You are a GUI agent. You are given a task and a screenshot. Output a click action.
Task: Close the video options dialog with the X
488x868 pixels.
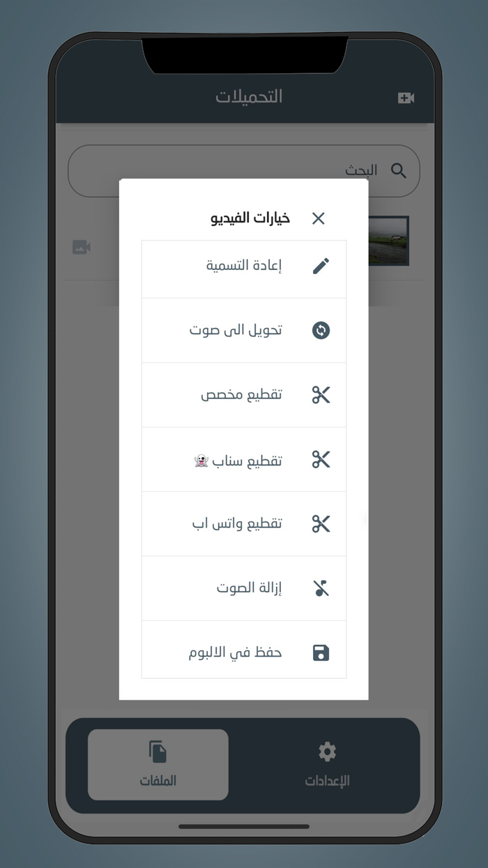click(x=318, y=218)
